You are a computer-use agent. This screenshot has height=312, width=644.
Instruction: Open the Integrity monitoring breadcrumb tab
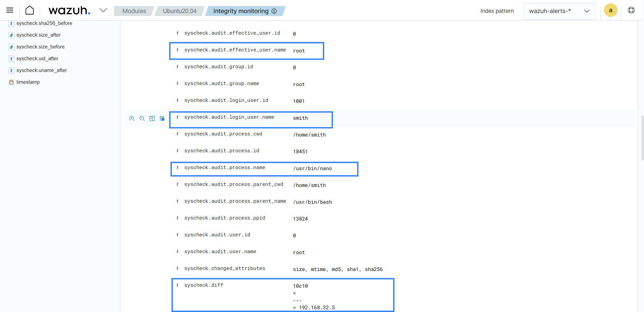(241, 11)
